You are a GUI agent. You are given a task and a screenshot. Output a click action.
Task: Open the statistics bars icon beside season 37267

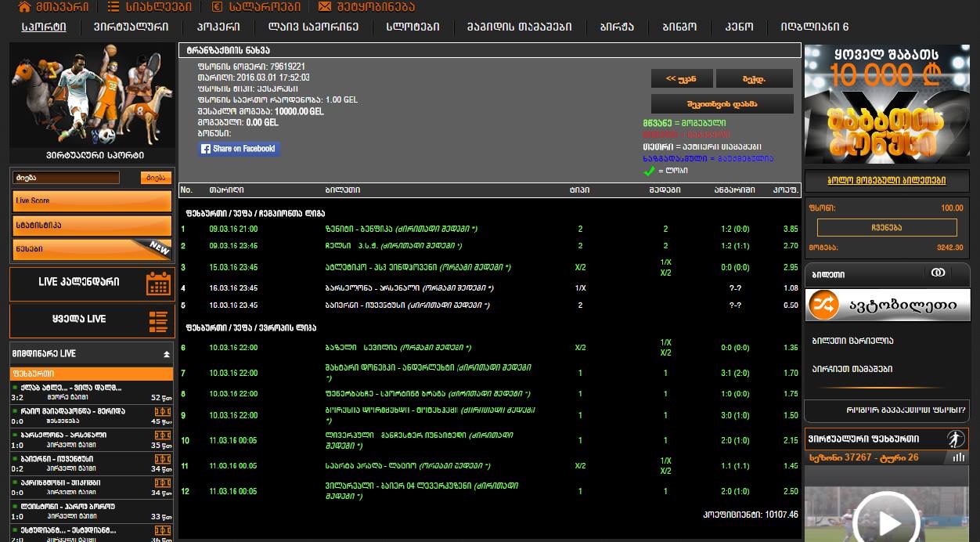[958, 457]
